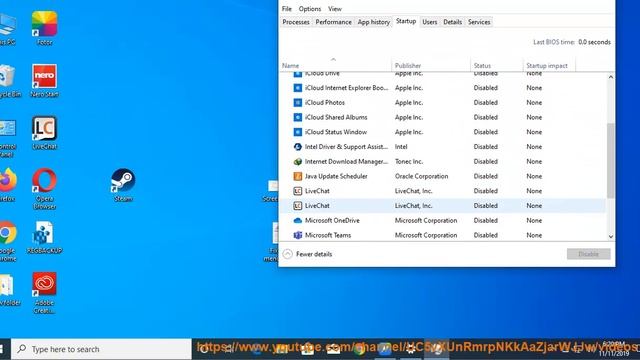Launch Steam from the desktop
The image size is (640, 360).
point(123,184)
